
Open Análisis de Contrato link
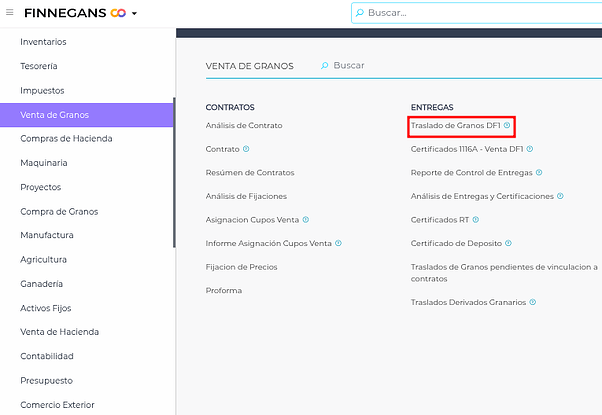(x=244, y=125)
